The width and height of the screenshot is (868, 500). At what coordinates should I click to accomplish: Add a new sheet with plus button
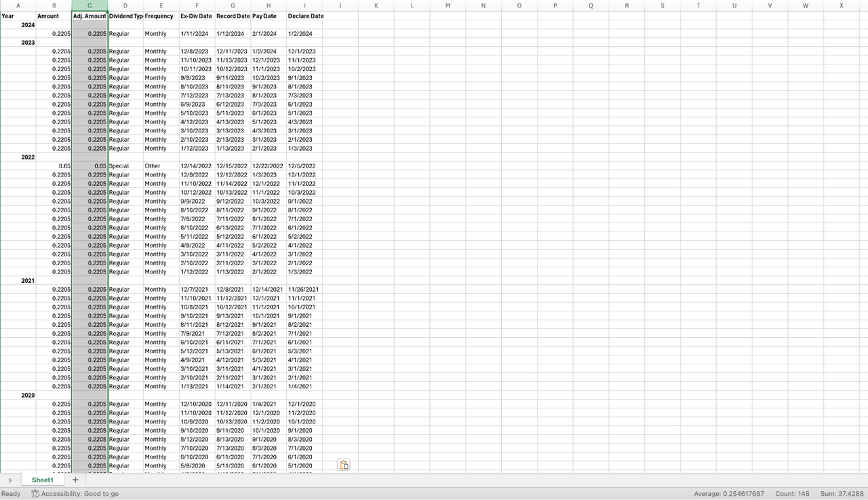(75, 480)
